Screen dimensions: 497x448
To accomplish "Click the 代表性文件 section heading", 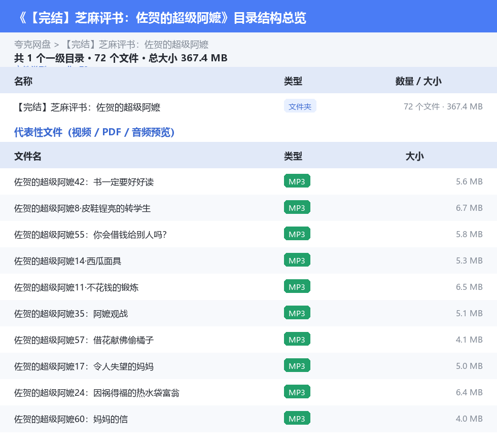I will [94, 132].
